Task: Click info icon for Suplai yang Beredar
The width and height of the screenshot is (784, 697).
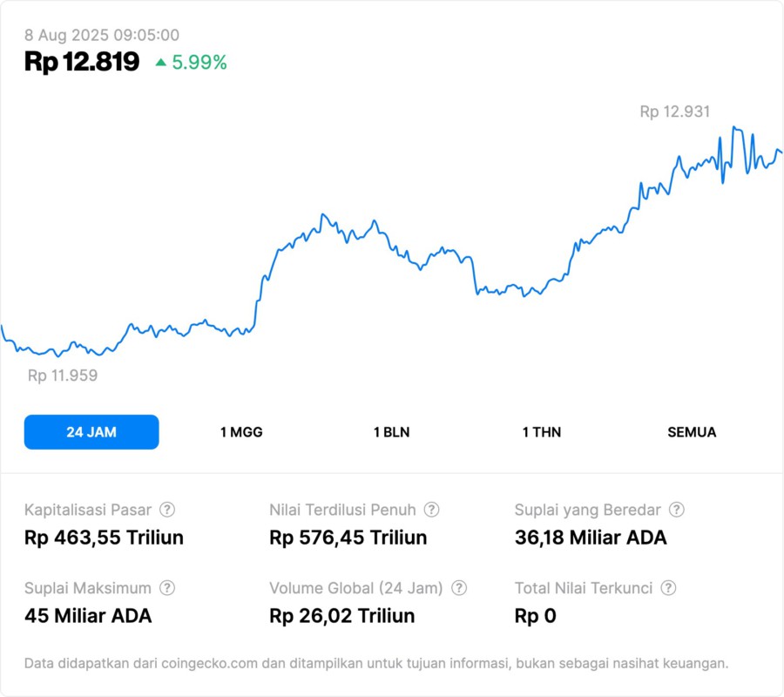Action: point(676,510)
